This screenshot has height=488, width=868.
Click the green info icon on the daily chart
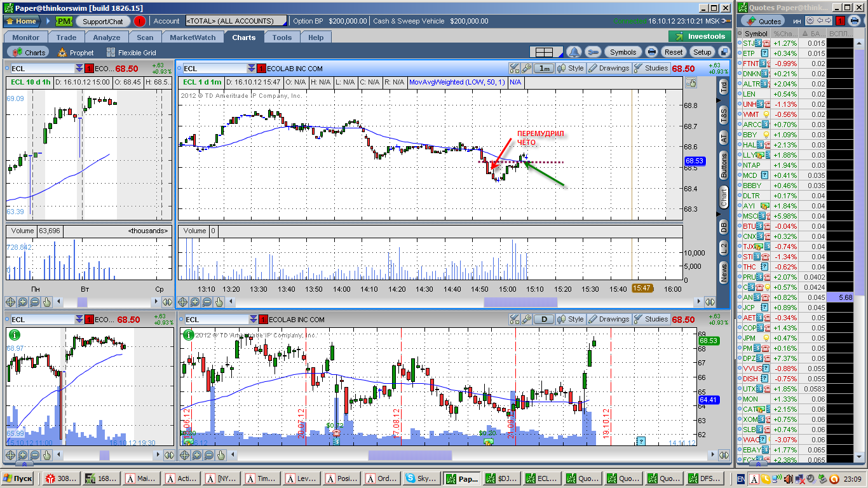(x=187, y=335)
